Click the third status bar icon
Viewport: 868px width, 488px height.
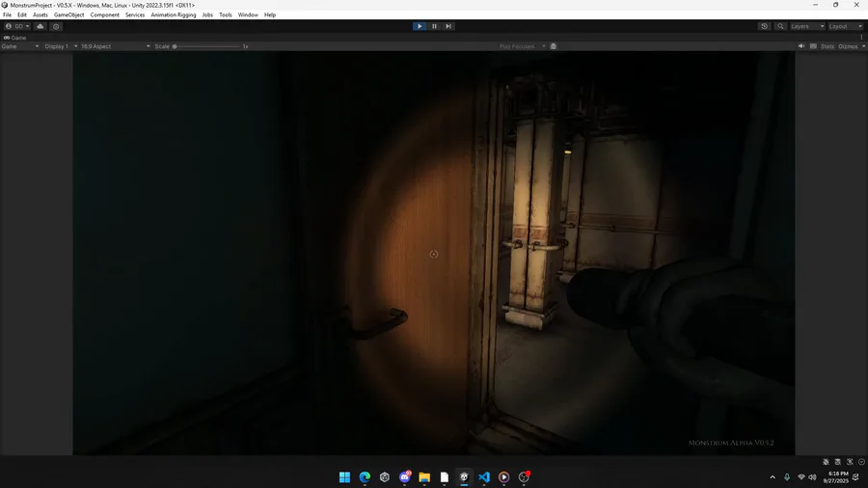pos(850,462)
